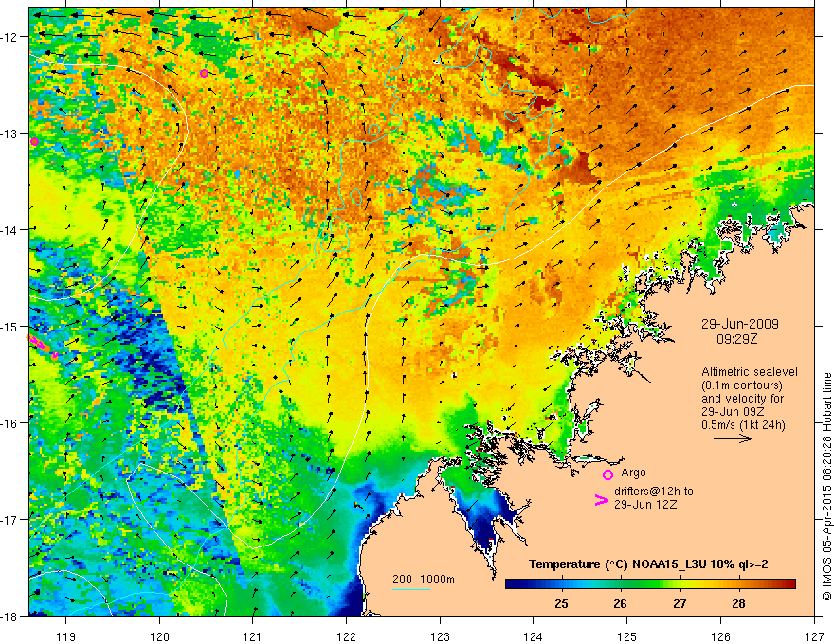Image resolution: width=834 pixels, height=644 pixels.
Task: Click the '29-Jun-2009' date label
Action: (739, 324)
